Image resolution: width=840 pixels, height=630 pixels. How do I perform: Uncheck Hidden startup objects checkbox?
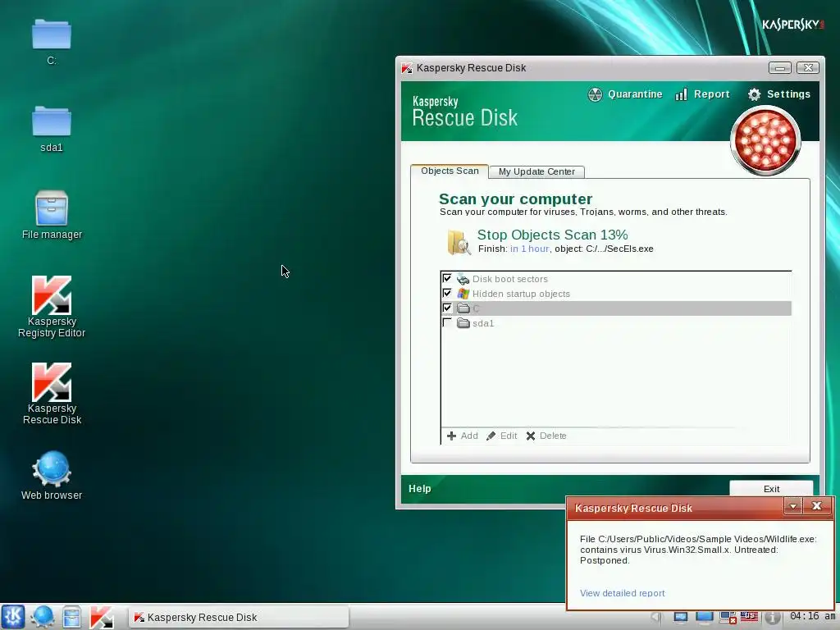[x=447, y=293]
